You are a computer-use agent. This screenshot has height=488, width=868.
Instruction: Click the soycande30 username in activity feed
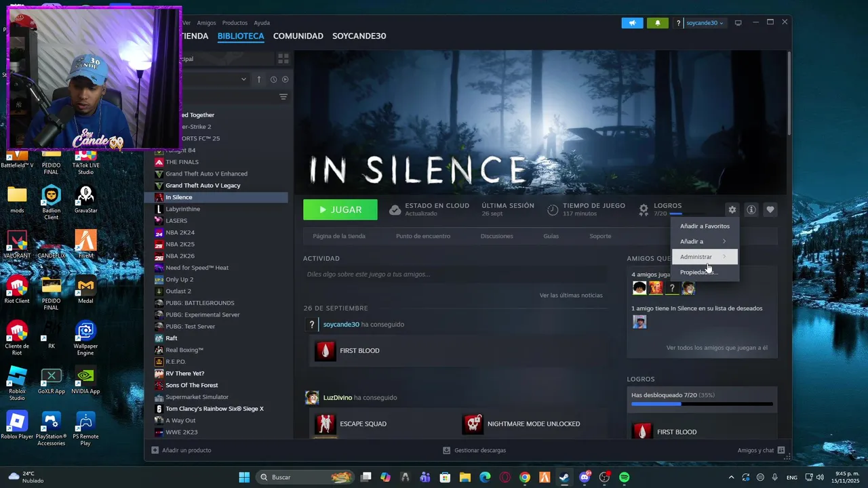341,325
